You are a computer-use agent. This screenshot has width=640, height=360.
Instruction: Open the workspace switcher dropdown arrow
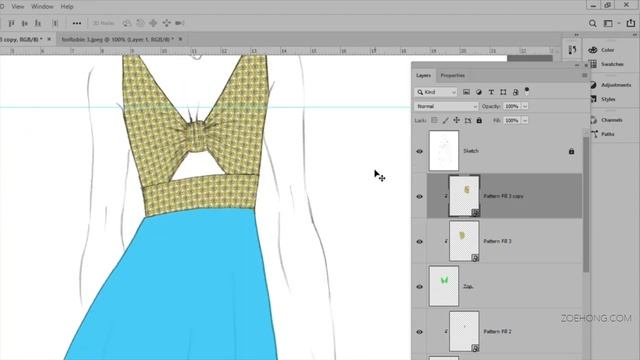[619, 24]
